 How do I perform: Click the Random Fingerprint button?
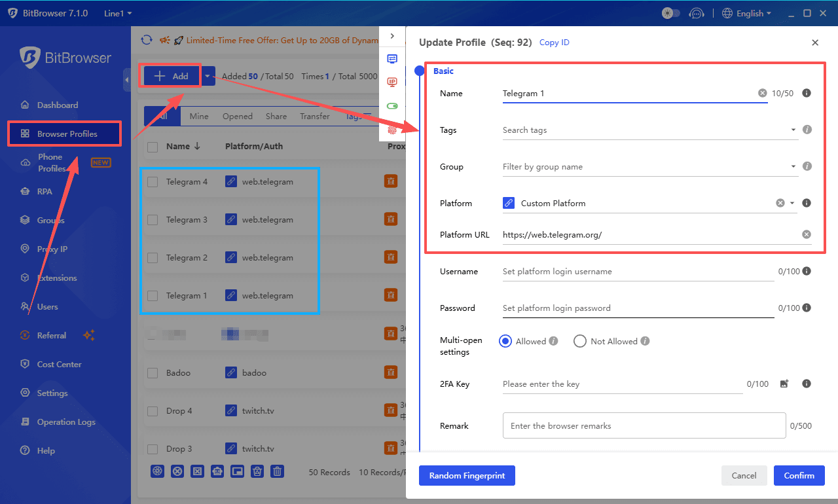pyautogui.click(x=467, y=476)
